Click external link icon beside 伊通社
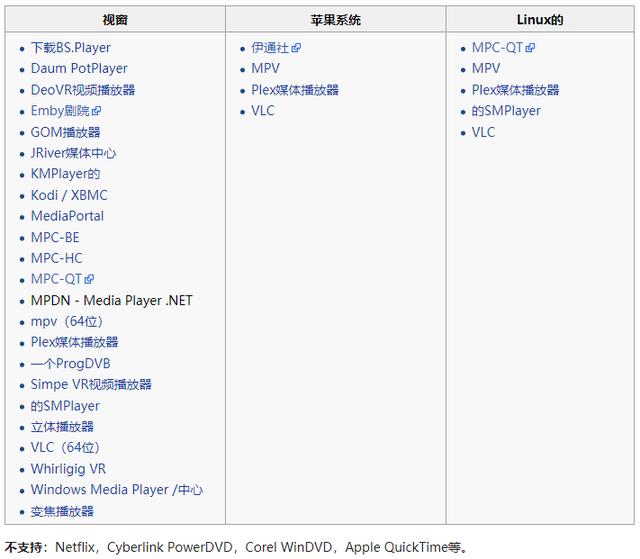Screen dimensions: 640x559 296,48
